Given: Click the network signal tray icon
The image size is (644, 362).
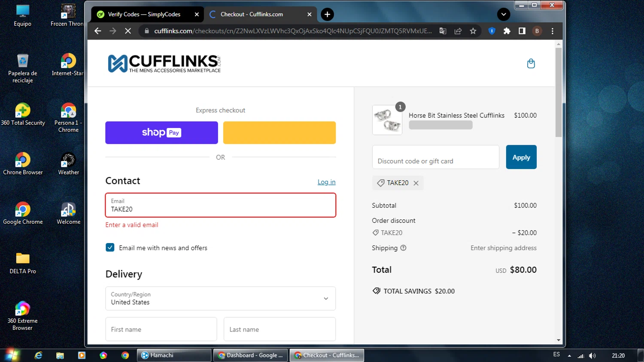Looking at the screenshot, I should pos(581,356).
